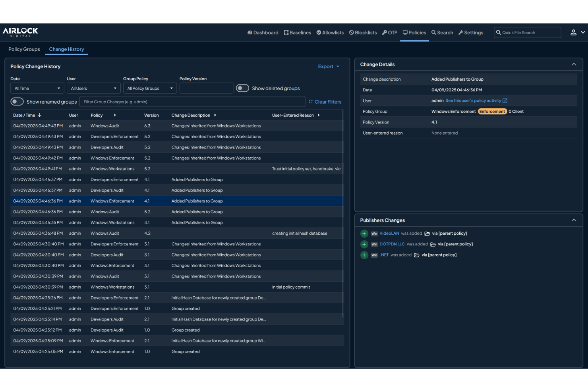Click the green plus icon beside .NET

tap(364, 255)
